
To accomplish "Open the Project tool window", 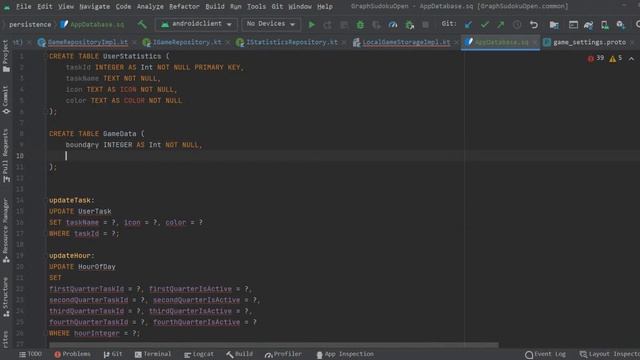I will pyautogui.click(x=6, y=56).
